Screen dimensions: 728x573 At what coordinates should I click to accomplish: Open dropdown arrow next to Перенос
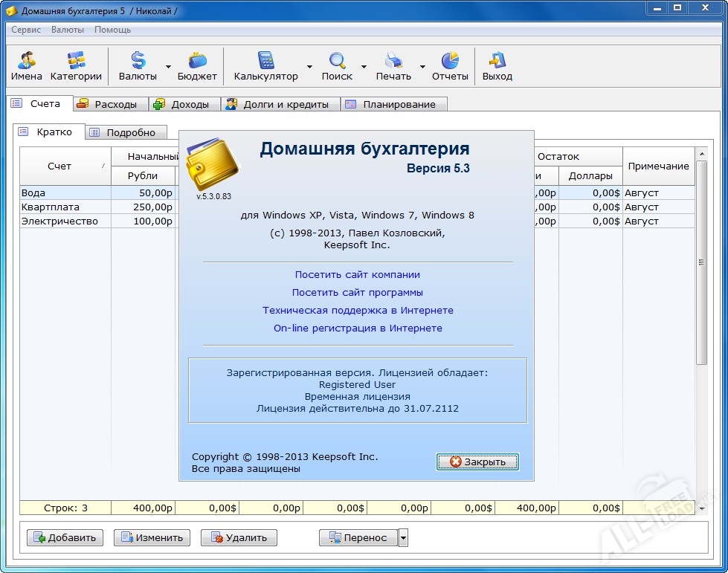(x=403, y=537)
